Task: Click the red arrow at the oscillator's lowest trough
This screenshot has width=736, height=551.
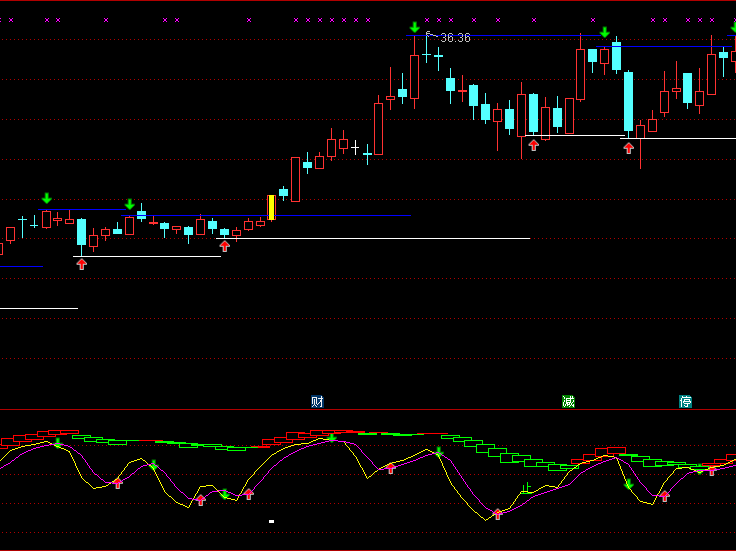Action: [498, 514]
